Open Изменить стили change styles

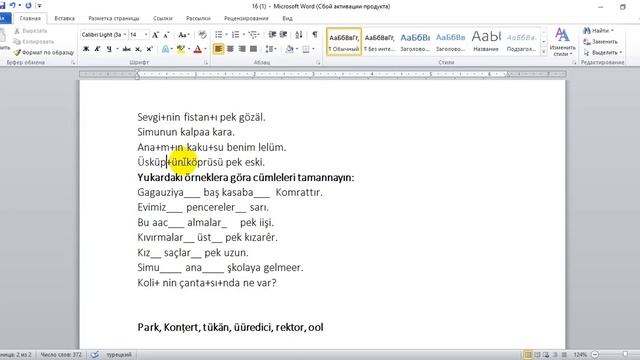(x=562, y=42)
